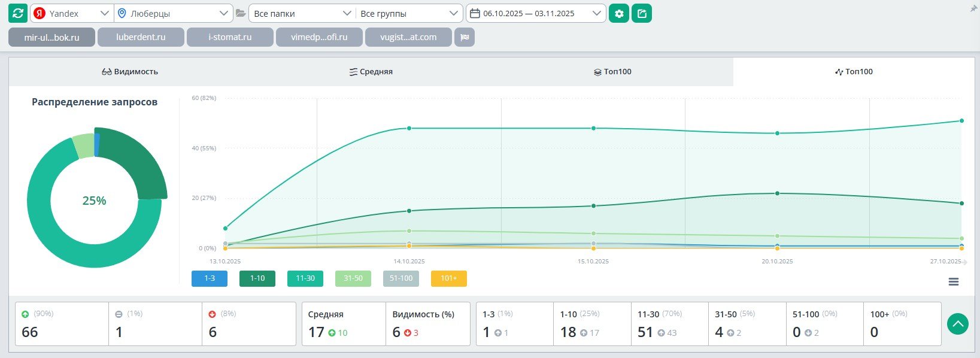Click the 25% label in donut center
The image size is (980, 358).
tap(94, 201)
